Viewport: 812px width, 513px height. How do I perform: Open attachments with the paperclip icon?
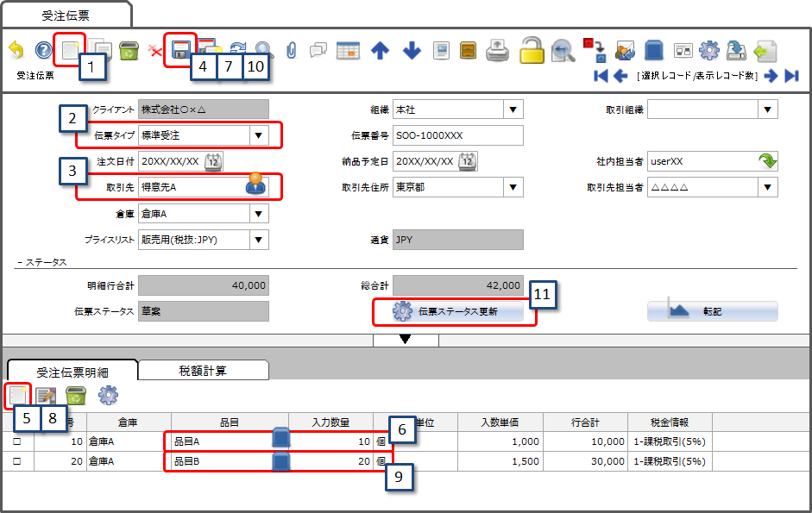click(292, 51)
